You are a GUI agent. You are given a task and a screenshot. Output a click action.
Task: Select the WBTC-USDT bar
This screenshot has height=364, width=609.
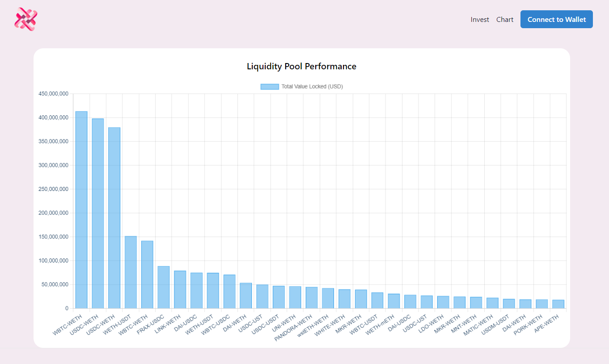tap(377, 301)
